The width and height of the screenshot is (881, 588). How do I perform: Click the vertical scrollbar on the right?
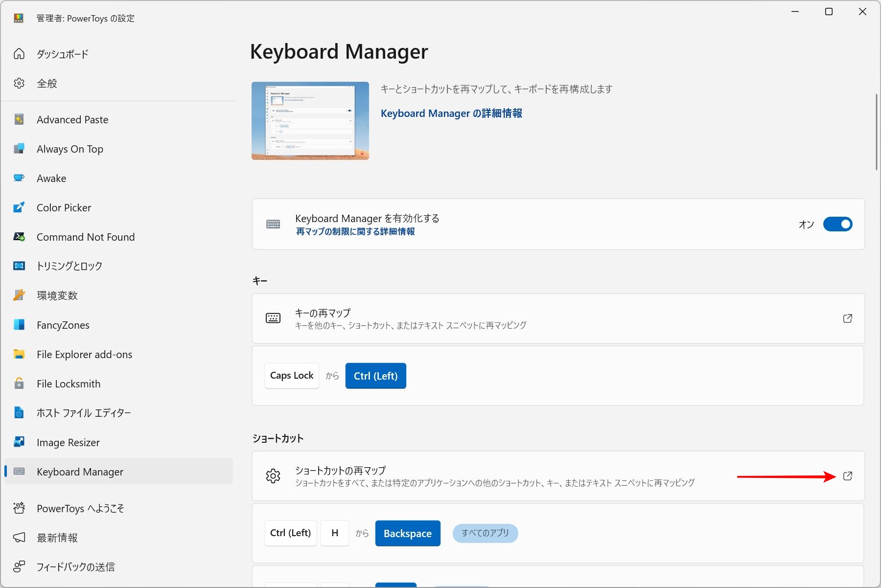(877, 132)
